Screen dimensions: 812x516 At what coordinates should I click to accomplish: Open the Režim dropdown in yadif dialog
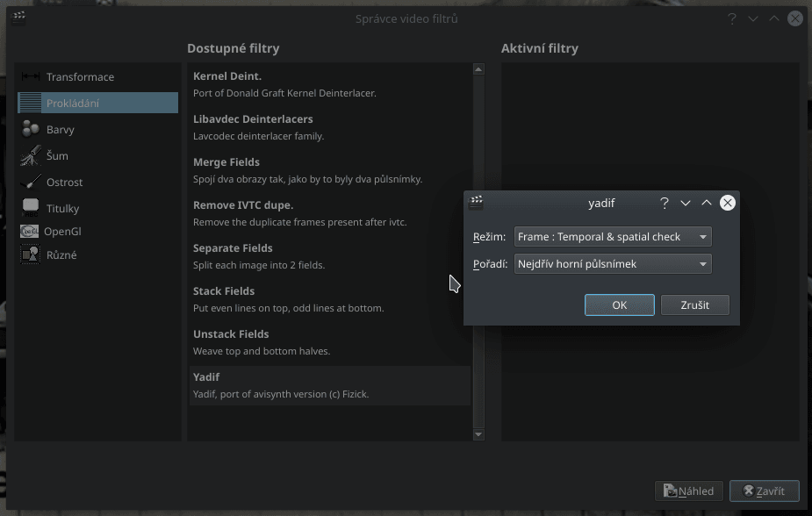click(x=612, y=236)
